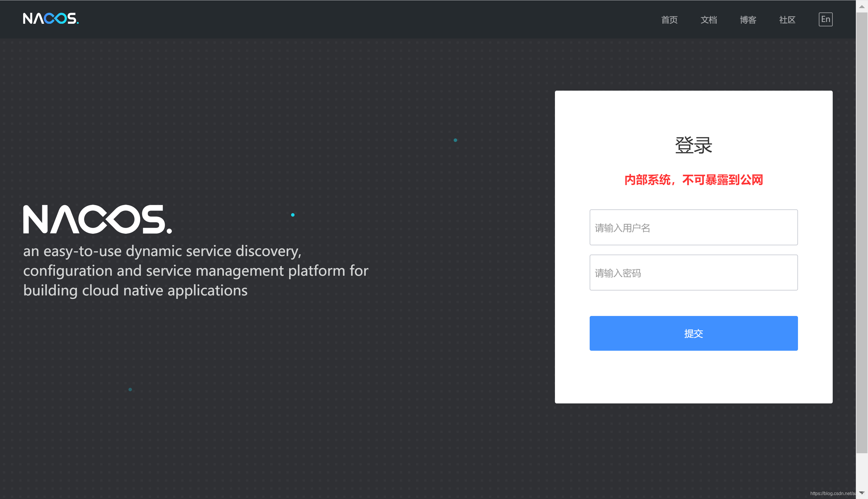Click scrollbar down arrow at bottom
868x499 pixels.
[x=862, y=493]
